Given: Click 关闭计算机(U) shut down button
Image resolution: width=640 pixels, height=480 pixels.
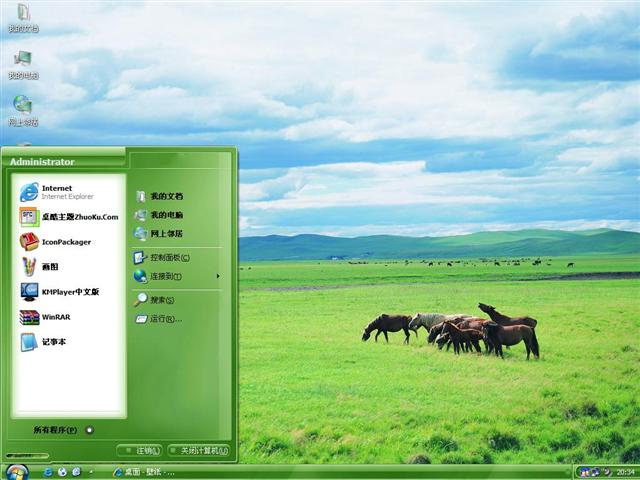Looking at the screenshot, I should [x=199, y=451].
